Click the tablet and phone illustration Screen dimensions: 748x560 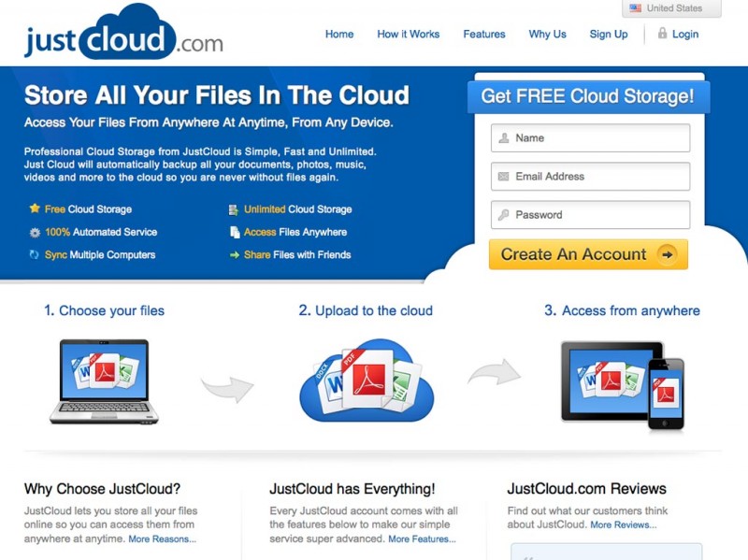623,385
